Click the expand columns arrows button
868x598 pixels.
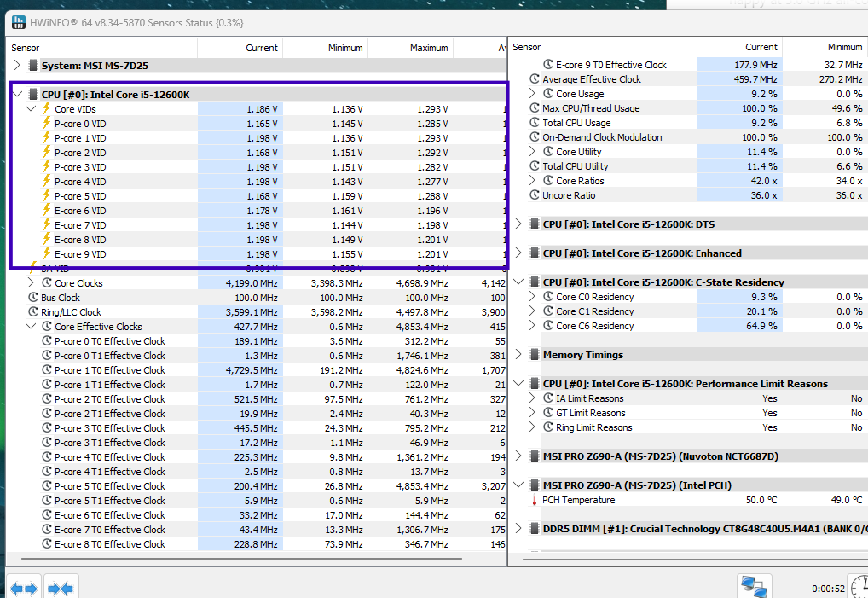point(24,588)
